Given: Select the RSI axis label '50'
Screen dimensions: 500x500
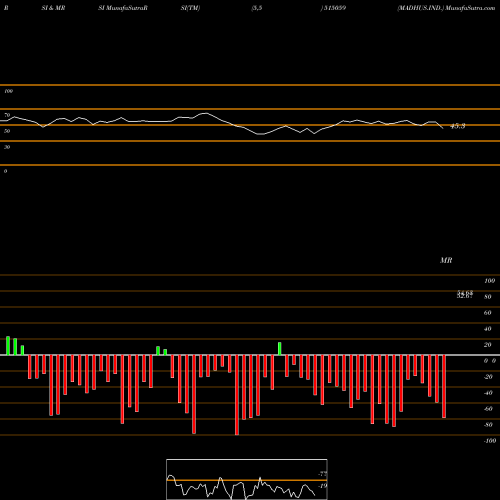Looking at the screenshot, I should tap(7, 131).
